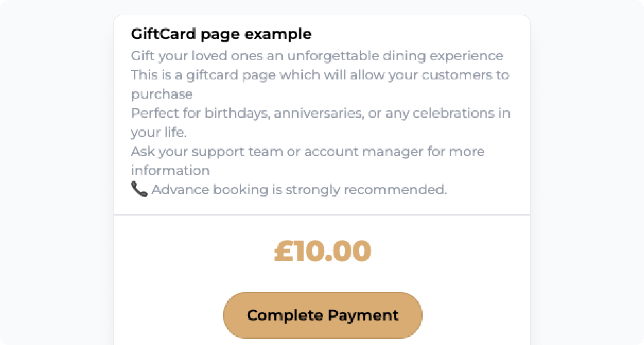
Task: Click the line about an unforgettable dining experience
Action: [317, 56]
